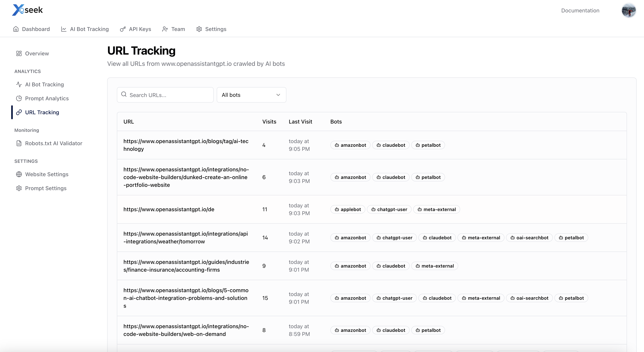The image size is (644, 352).
Task: Open the Documentation link
Action: pos(580,10)
